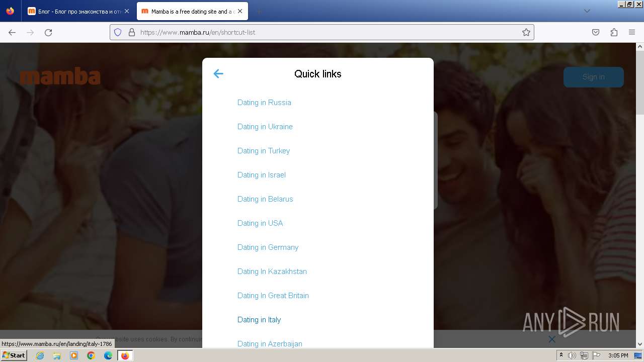View site security padlock info
This screenshot has width=644, height=362.
point(132,32)
